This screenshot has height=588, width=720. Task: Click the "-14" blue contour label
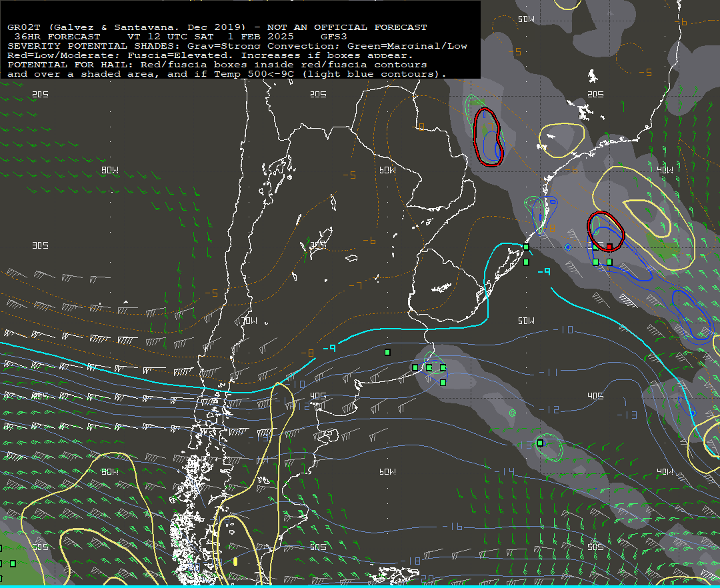(505, 471)
